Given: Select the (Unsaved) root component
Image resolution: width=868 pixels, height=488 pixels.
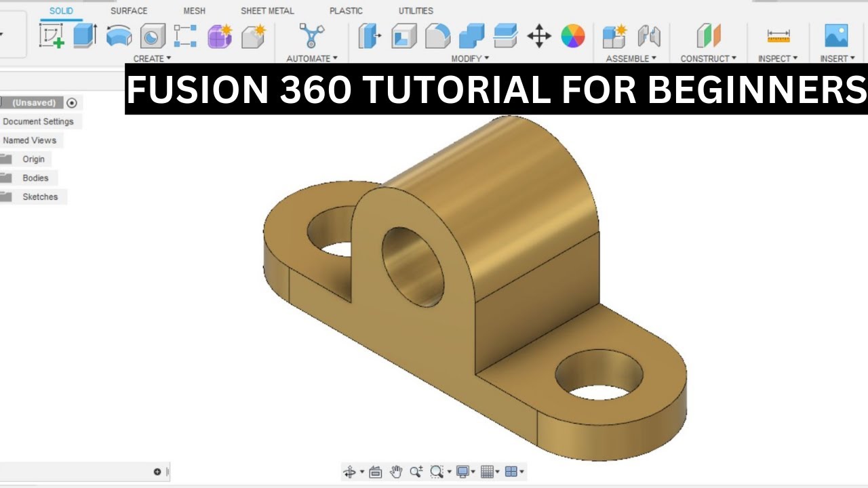Looking at the screenshot, I should 34,103.
